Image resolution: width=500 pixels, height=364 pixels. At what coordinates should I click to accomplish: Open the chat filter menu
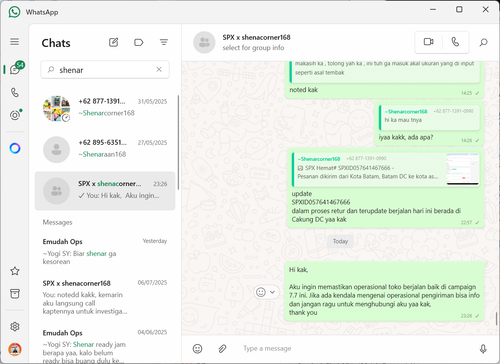click(163, 42)
